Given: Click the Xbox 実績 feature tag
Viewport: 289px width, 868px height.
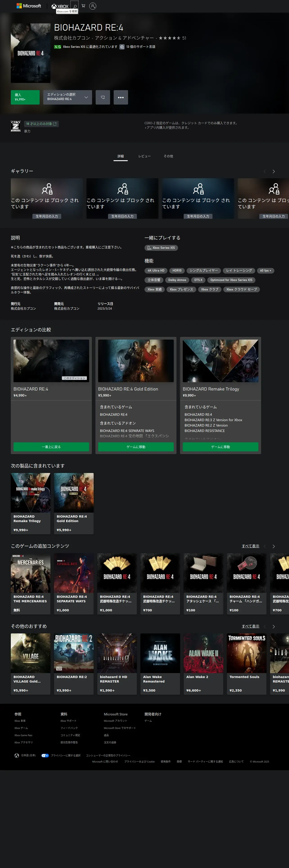Looking at the screenshot, I should [154, 289].
